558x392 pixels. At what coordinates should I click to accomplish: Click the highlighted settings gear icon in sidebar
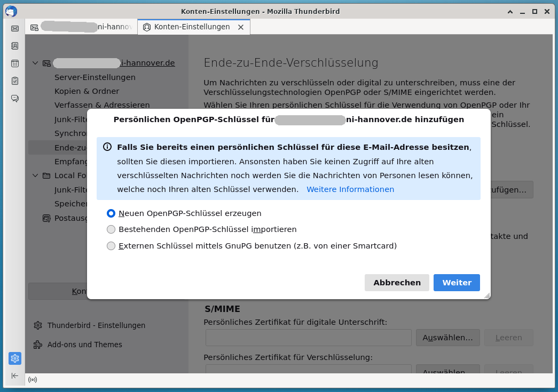pyautogui.click(x=15, y=358)
